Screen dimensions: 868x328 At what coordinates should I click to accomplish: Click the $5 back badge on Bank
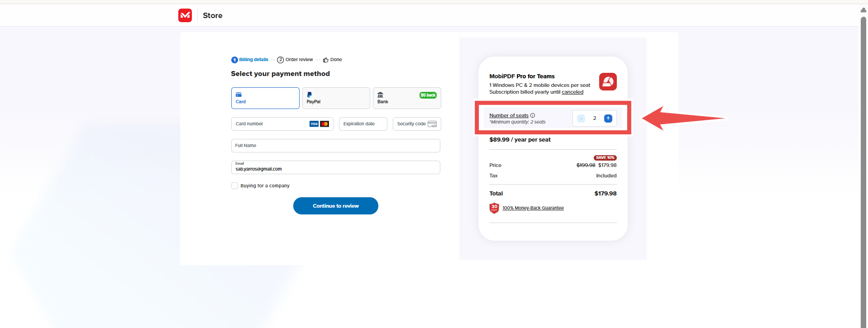[428, 95]
